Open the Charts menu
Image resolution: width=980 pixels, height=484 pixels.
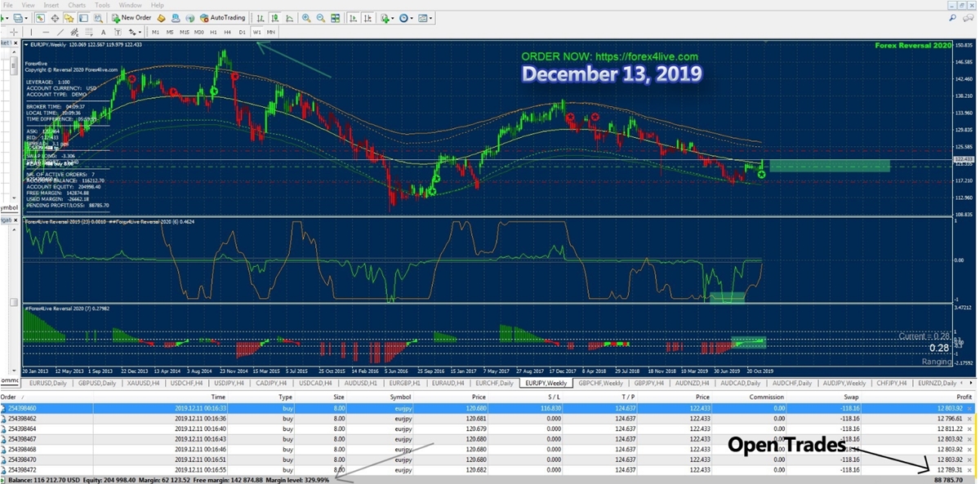pyautogui.click(x=77, y=5)
